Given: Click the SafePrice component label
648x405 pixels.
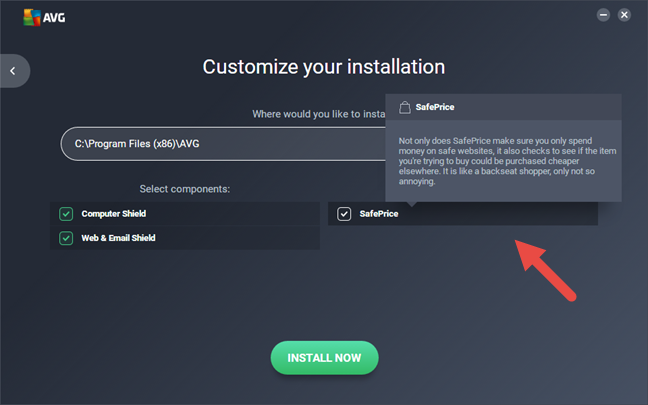Looking at the screenshot, I should [379, 214].
